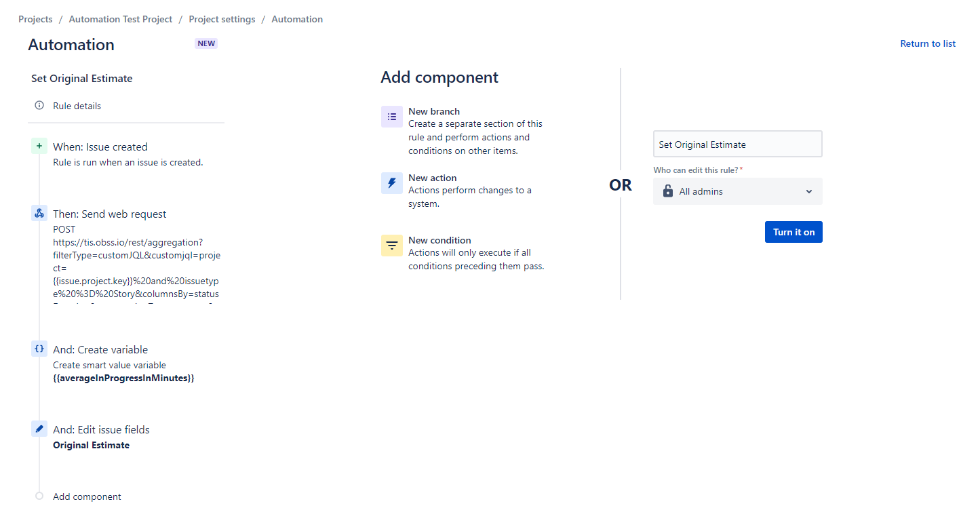Click the Rule details info icon
Image resolution: width=980 pixels, height=527 pixels.
39,106
